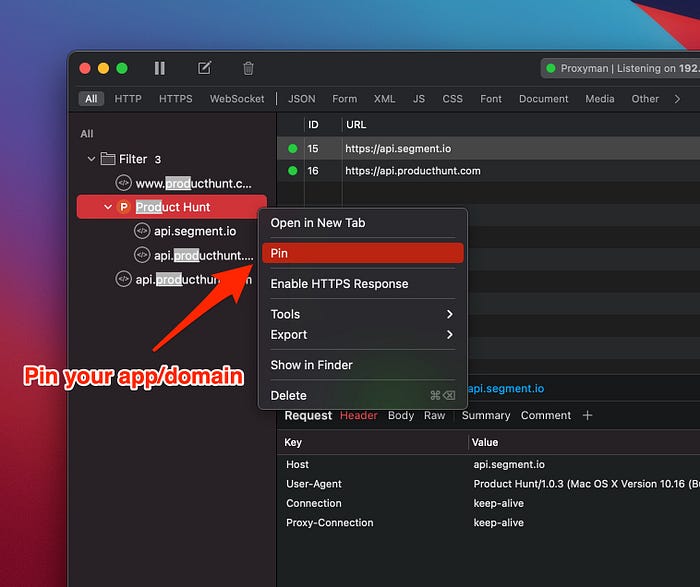Filter by HTTPS protocol

pyautogui.click(x=175, y=99)
